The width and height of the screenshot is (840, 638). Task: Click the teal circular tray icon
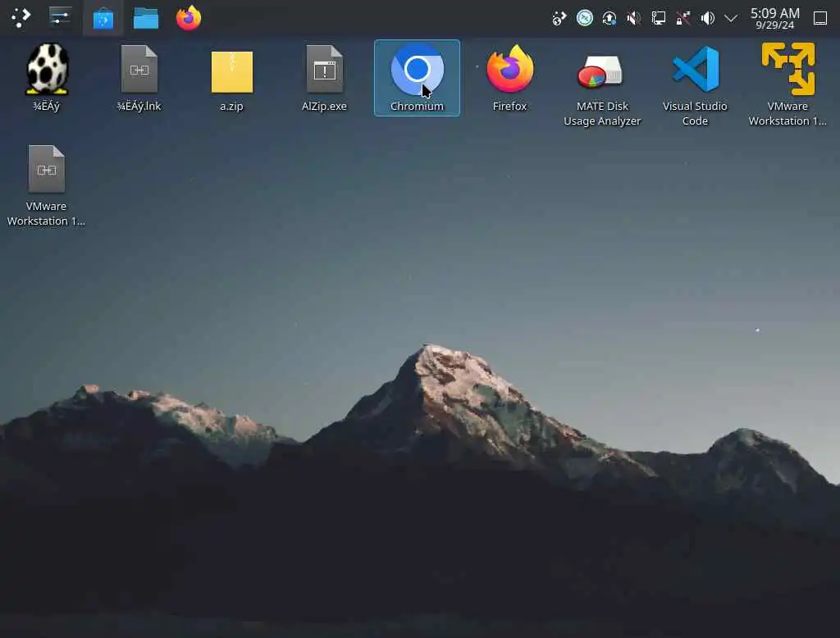click(x=584, y=18)
